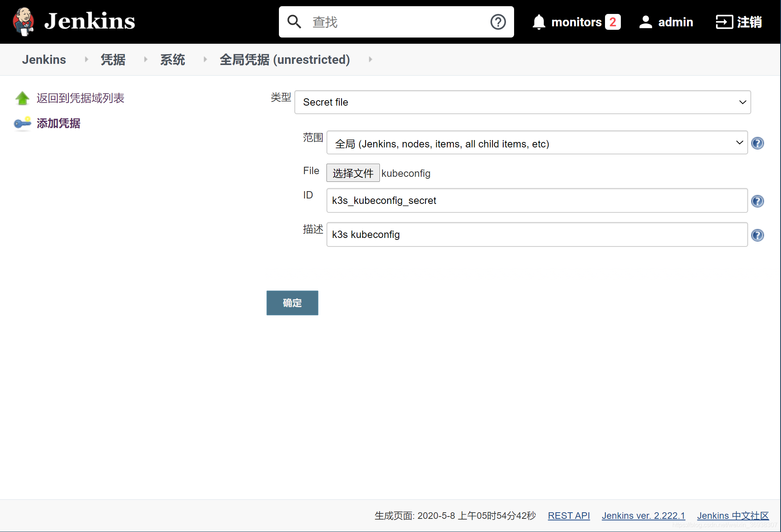Image resolution: width=781 pixels, height=532 pixels.
Task: Click the key icon beside 添加凭据
Action: pyautogui.click(x=22, y=123)
